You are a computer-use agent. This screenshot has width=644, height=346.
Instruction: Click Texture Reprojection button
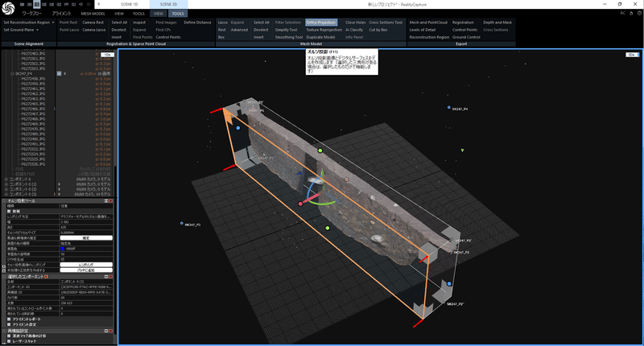click(x=324, y=30)
